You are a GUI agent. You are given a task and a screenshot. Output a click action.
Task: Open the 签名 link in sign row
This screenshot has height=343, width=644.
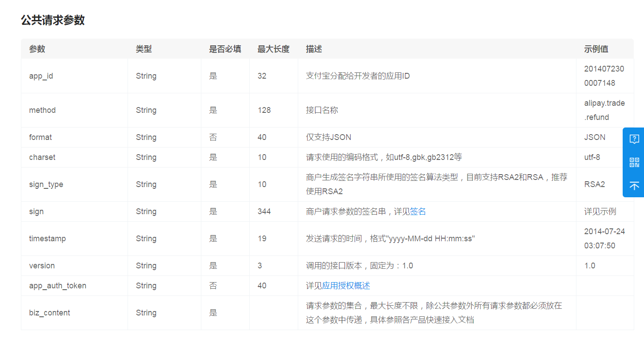pyautogui.click(x=418, y=211)
